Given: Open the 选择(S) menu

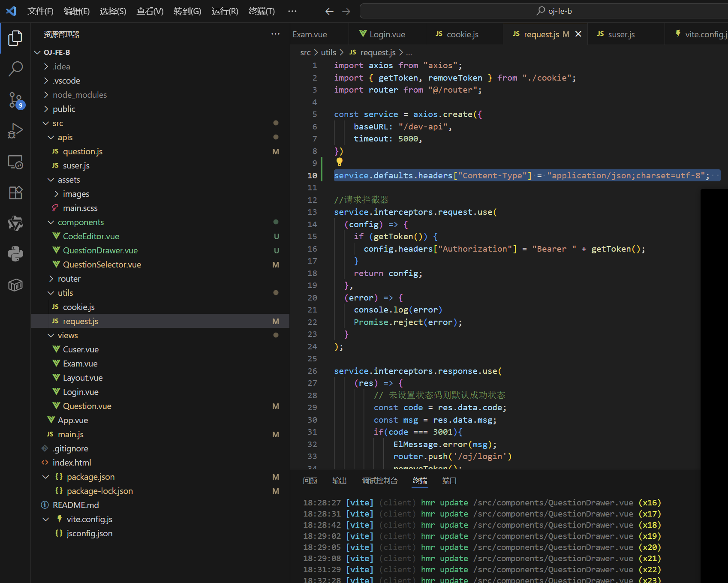Looking at the screenshot, I should 113,11.
